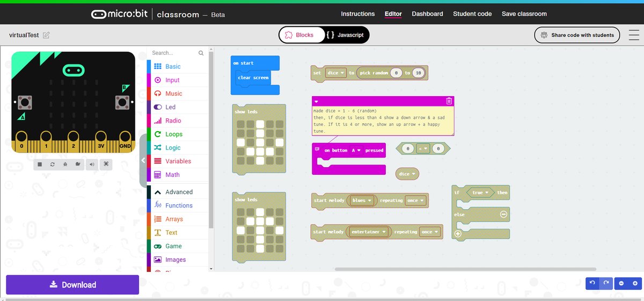The width and height of the screenshot is (644, 301).
Task: Delete the comment using the trash icon
Action: pyautogui.click(x=449, y=101)
